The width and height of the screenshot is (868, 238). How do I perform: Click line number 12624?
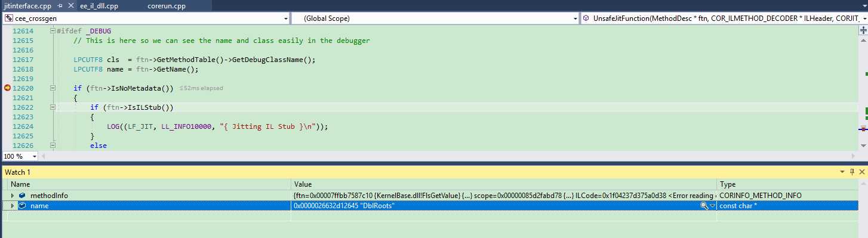pyautogui.click(x=23, y=126)
